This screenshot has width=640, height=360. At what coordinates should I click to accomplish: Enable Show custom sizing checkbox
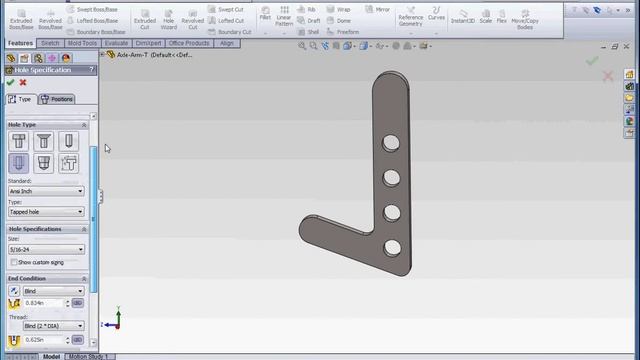[14, 262]
